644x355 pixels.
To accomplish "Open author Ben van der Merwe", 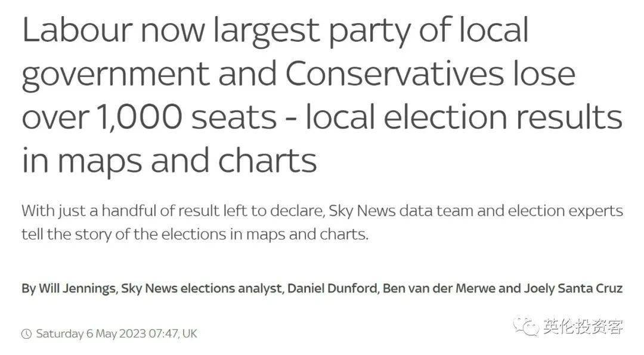I will tap(439, 288).
